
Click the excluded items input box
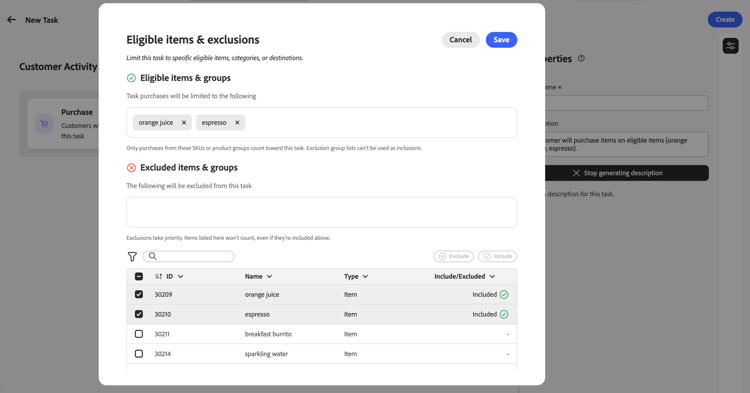[x=321, y=212]
